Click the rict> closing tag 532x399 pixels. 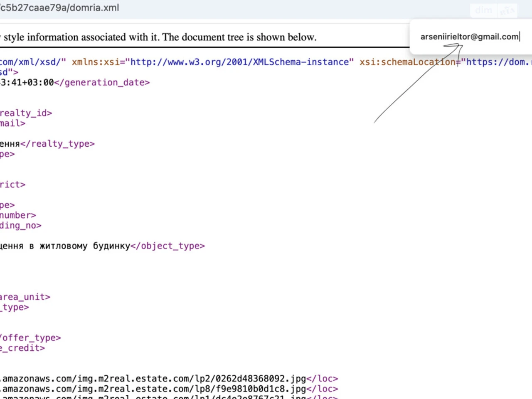click(x=13, y=185)
